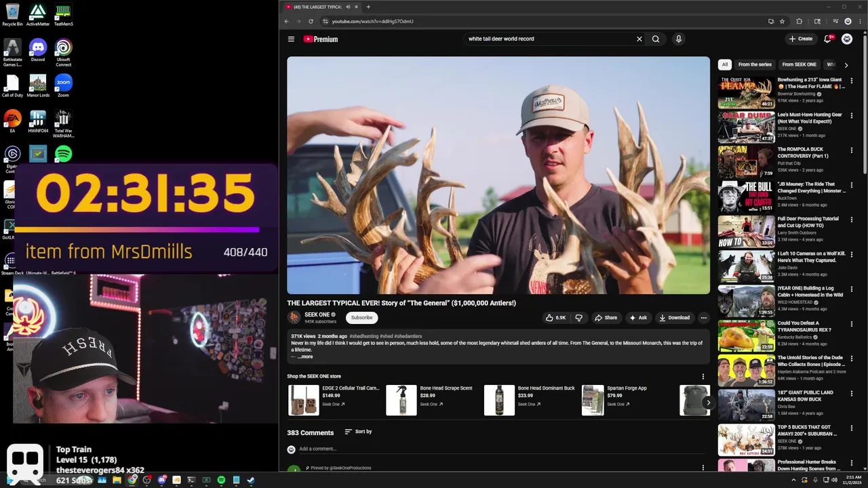Image resolution: width=868 pixels, height=488 pixels.
Task: Open Chrome extensions puzzle icon
Action: pos(799,21)
